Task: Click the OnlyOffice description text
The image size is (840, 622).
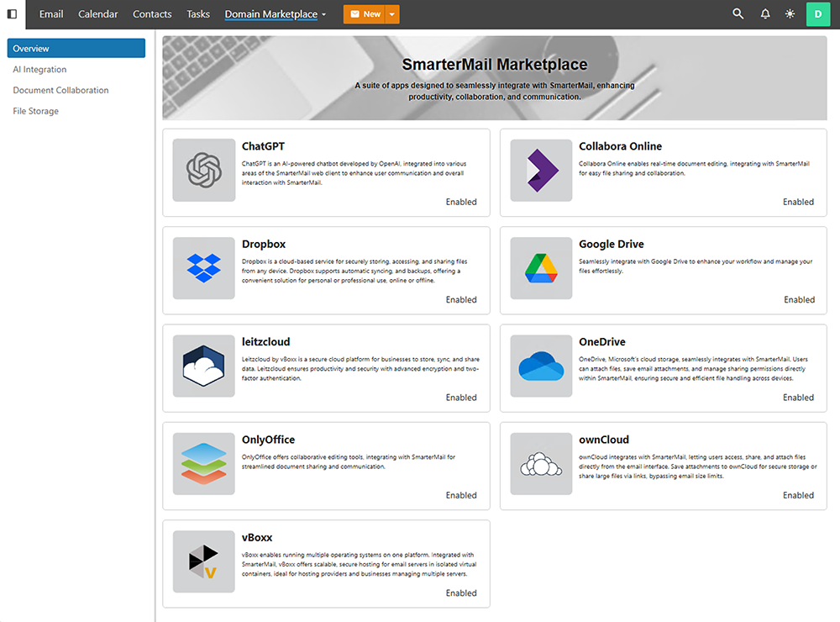Action: (x=349, y=461)
